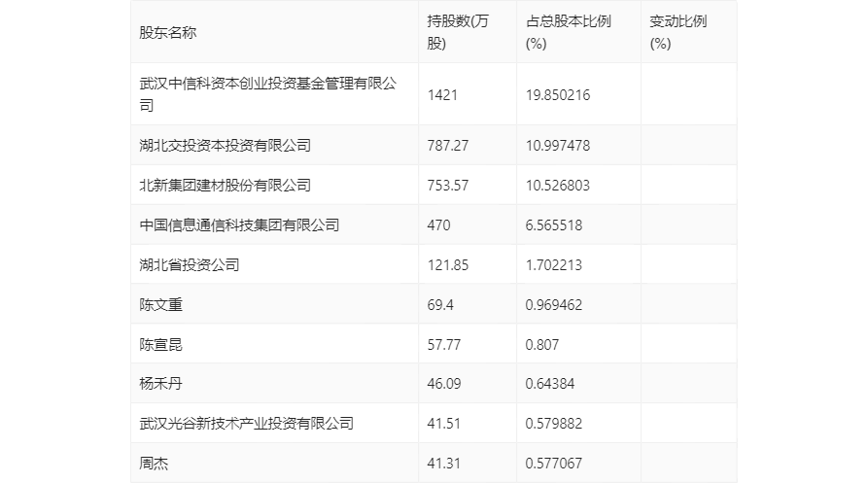Select shareholder name 陈文重
Viewport: 868px width, 483px height.
point(160,305)
